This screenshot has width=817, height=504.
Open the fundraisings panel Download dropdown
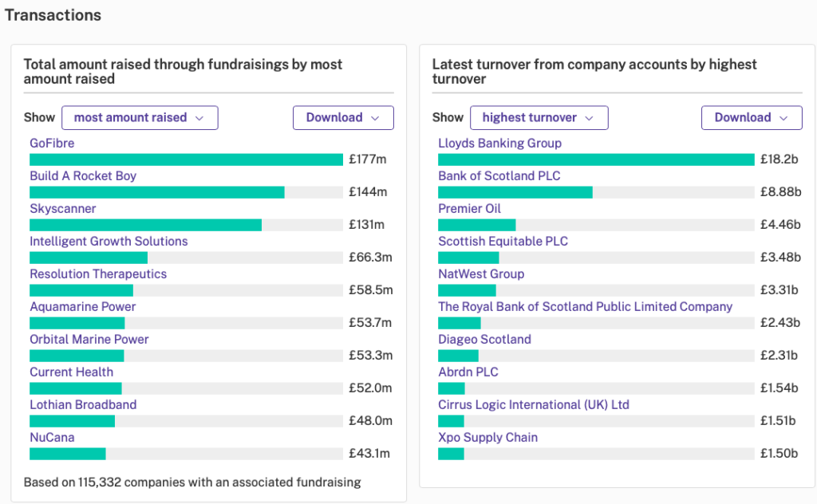(x=343, y=118)
